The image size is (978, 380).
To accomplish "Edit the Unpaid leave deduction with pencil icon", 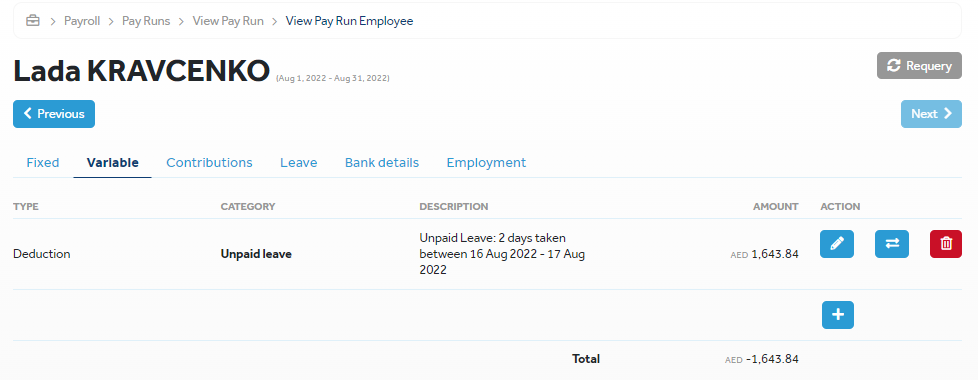I will click(837, 244).
